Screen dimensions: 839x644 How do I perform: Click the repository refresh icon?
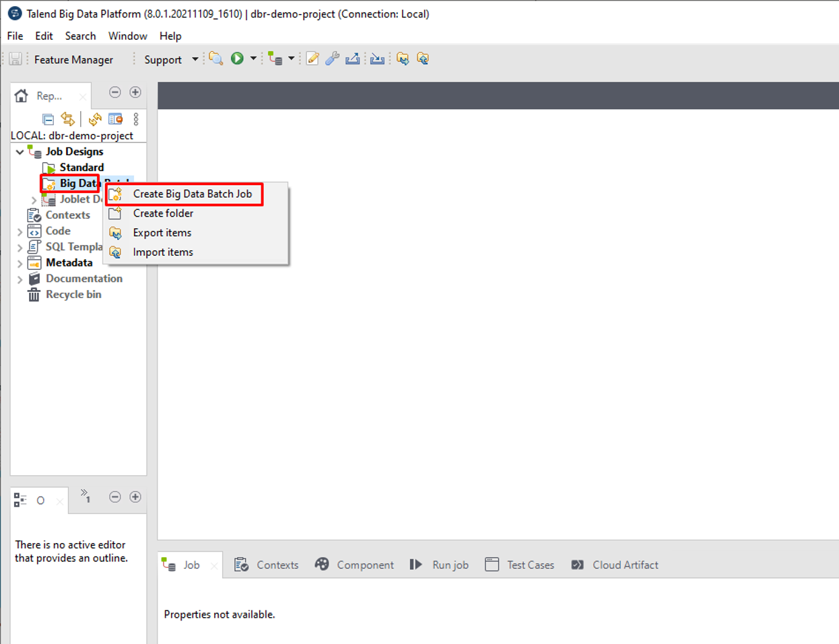coord(95,119)
